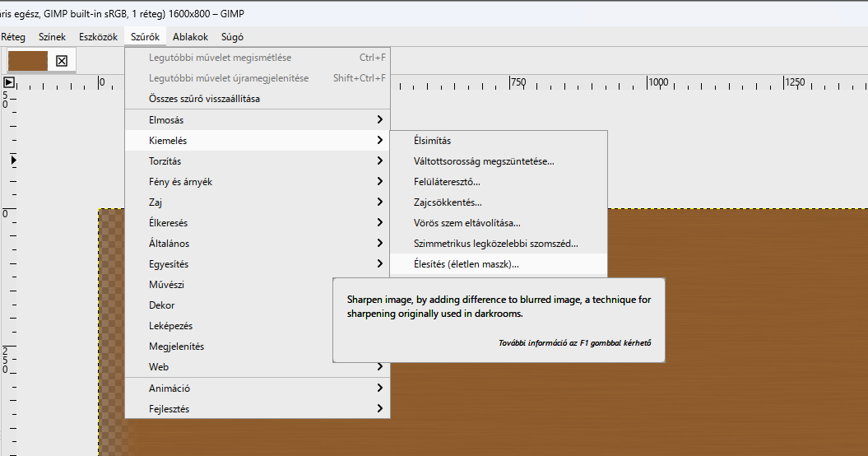
Task: Expand the Animáció submenu
Action: tap(258, 388)
